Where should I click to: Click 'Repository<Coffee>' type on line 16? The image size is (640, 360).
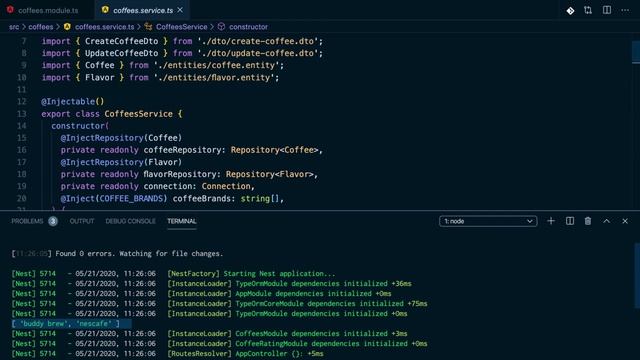[x=274, y=150]
